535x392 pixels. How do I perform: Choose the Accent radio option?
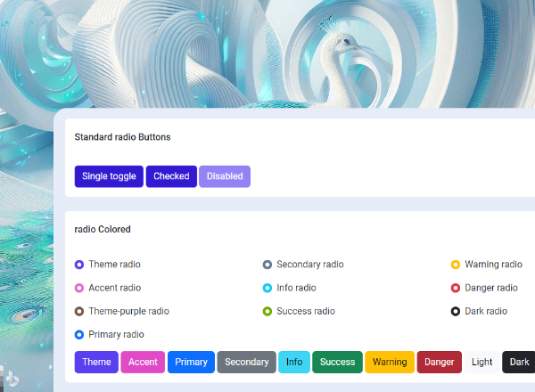click(x=79, y=288)
